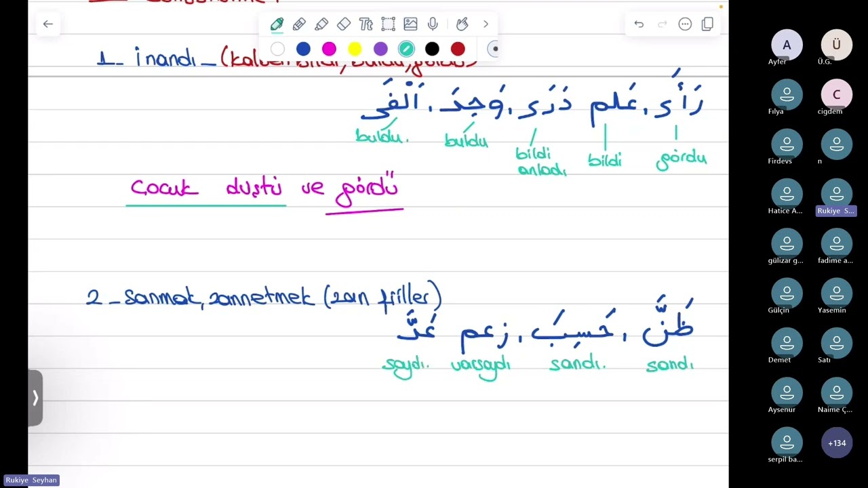Open participant Ü.G.'s avatar
Viewport: 868px width, 488px height.
pos(836,45)
